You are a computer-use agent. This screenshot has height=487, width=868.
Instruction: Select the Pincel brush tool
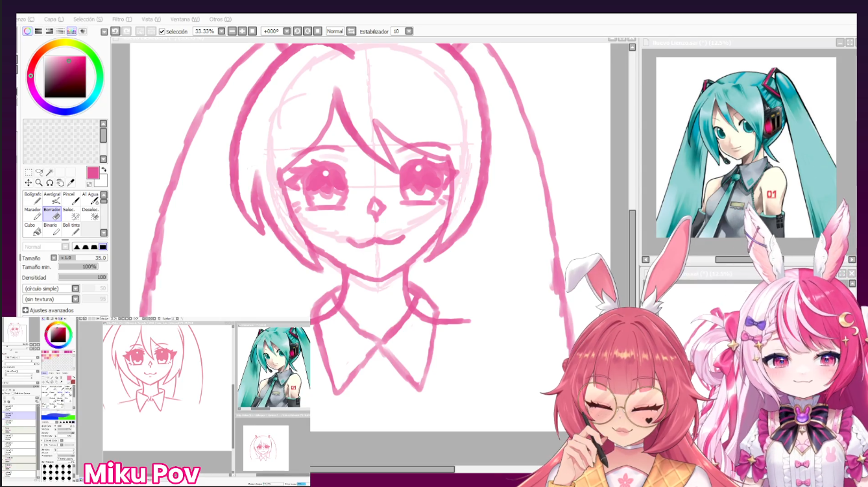(x=72, y=198)
